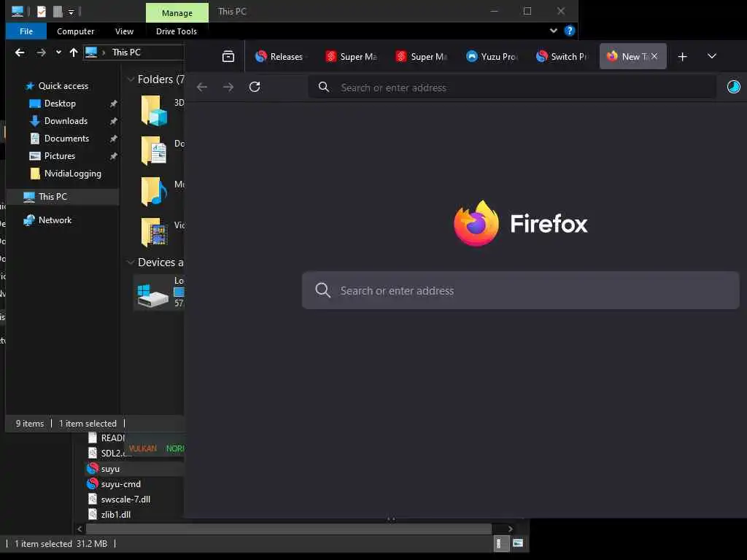Reload the page in Firefox

coord(255,87)
